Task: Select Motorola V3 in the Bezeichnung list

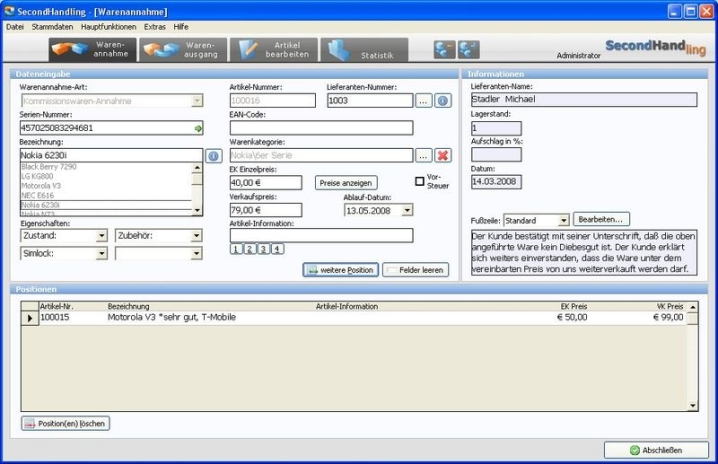Action: tap(40, 185)
